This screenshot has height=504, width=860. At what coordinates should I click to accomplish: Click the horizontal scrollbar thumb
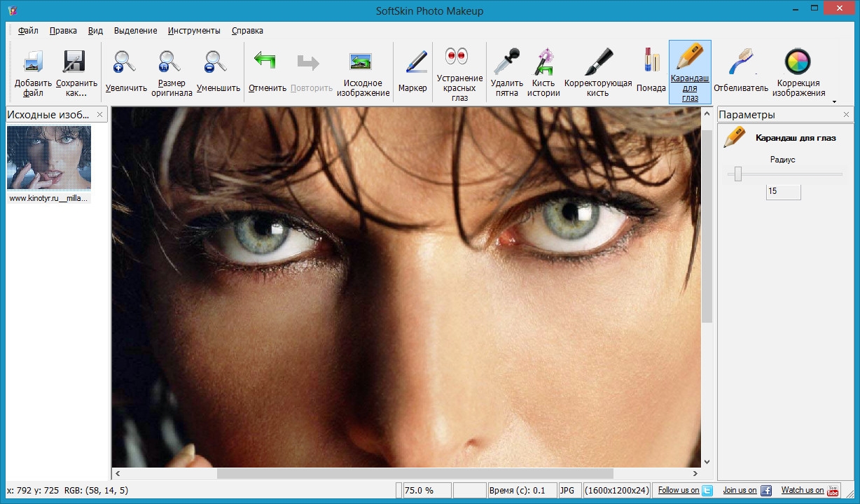415,474
